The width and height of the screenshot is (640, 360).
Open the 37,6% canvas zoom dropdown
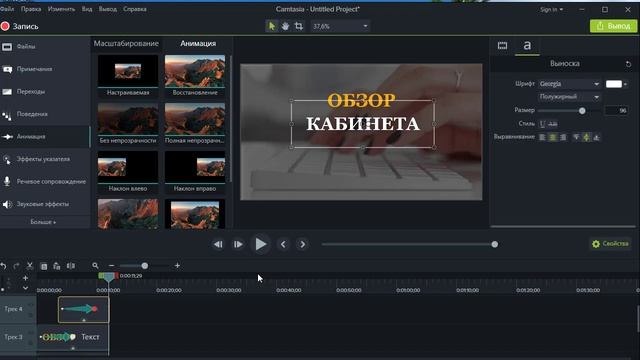340,26
